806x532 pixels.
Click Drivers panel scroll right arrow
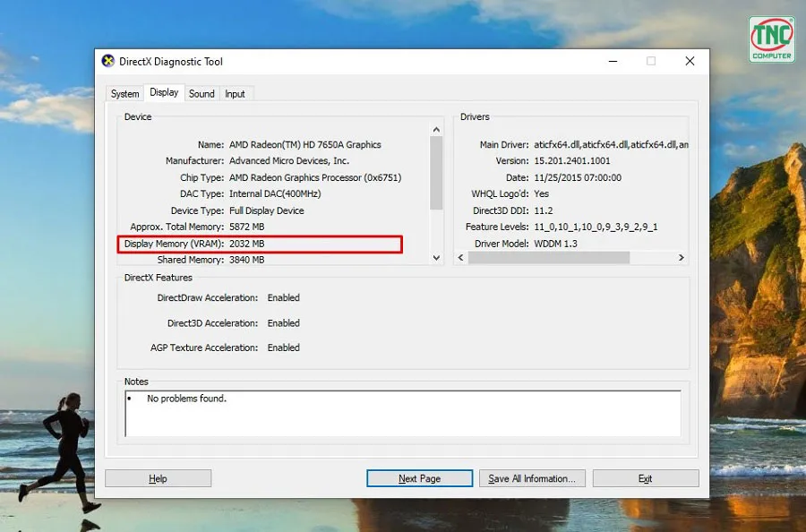click(682, 258)
